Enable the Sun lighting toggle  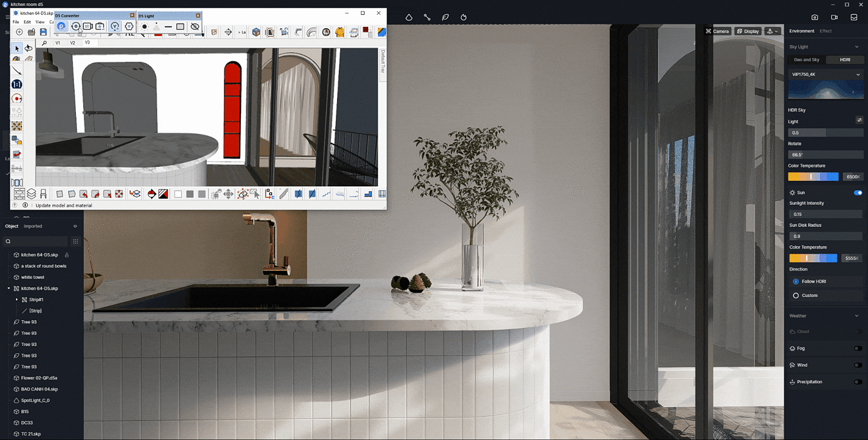coord(859,192)
